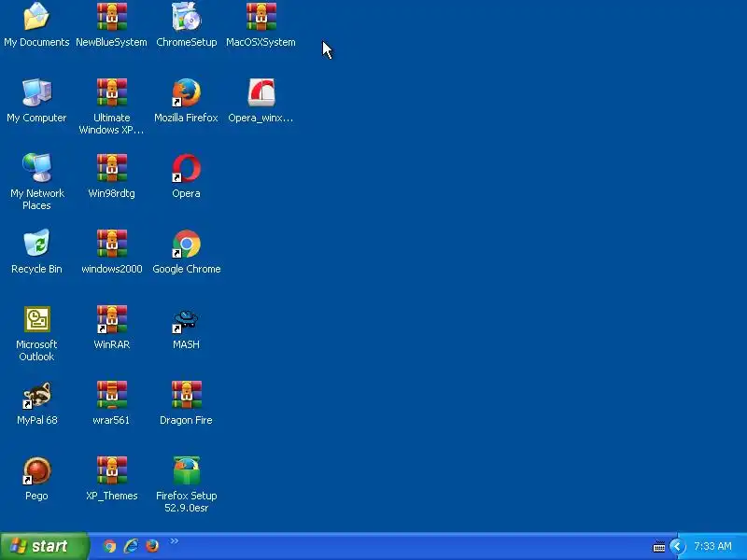Image resolution: width=747 pixels, height=560 pixels.
Task: Select the NewBlueSystem archive icon
Action: 112,17
